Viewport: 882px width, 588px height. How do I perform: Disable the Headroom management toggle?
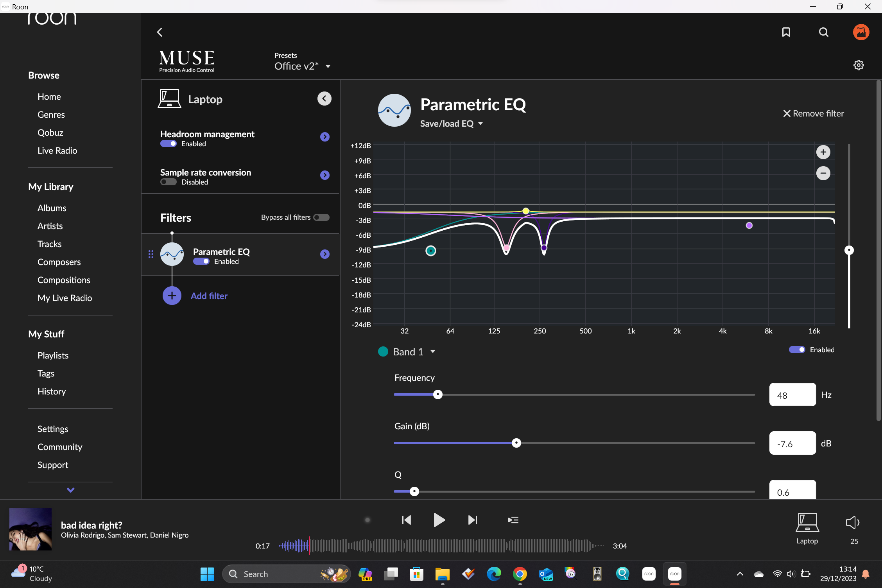168,143
